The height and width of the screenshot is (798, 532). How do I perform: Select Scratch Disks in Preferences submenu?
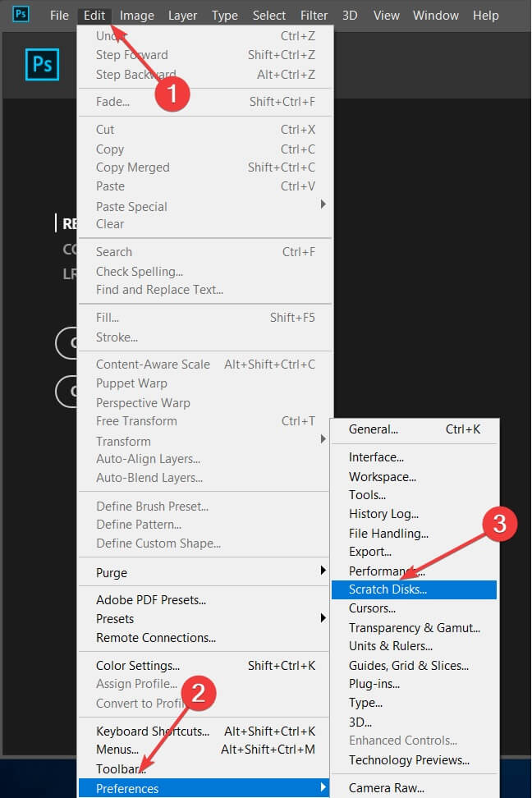[x=388, y=589]
